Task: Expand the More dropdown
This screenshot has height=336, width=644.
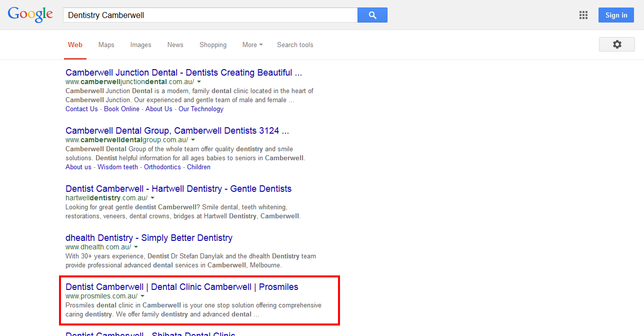Action: pos(252,45)
